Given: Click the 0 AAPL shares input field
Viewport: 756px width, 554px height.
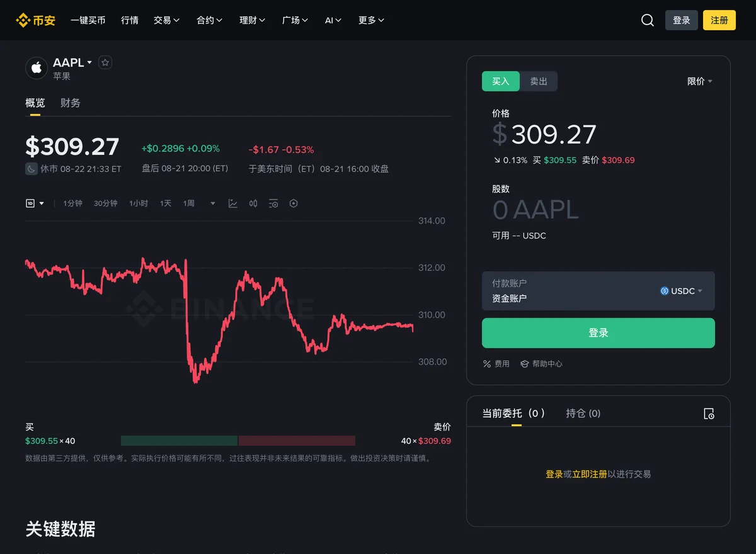Looking at the screenshot, I should pos(535,210).
